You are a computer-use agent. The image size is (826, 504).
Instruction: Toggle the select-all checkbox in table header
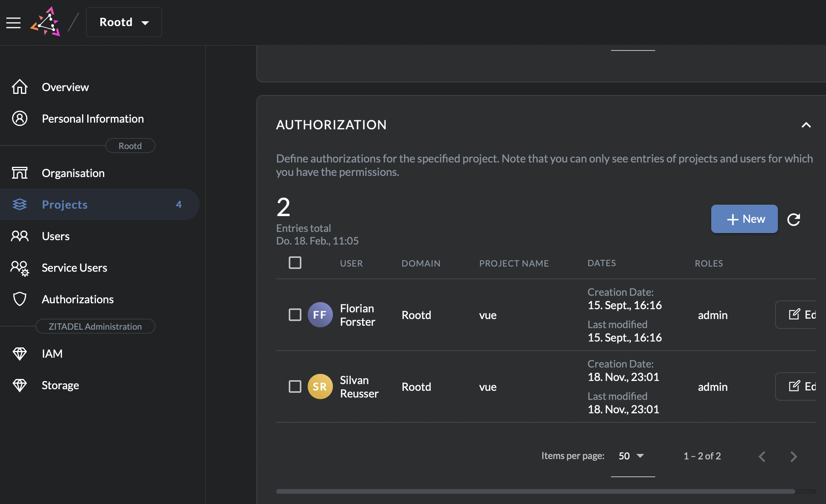[295, 263]
